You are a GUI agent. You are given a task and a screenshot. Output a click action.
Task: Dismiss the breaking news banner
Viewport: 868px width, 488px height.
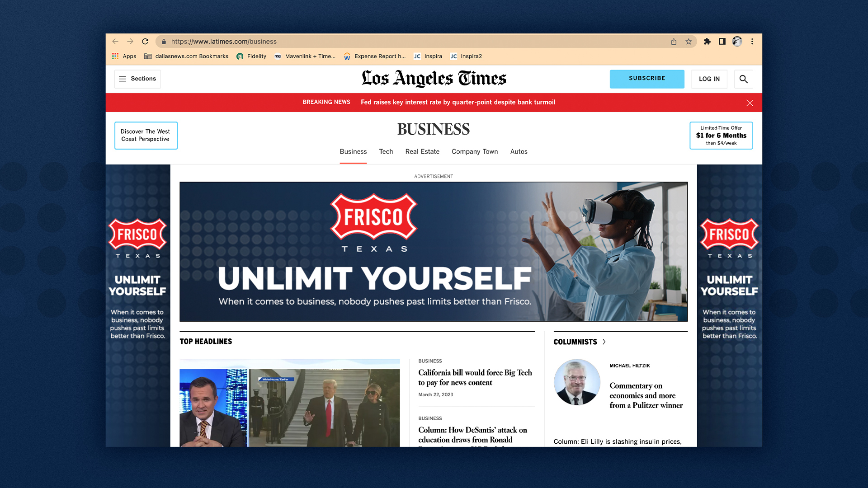pyautogui.click(x=750, y=103)
